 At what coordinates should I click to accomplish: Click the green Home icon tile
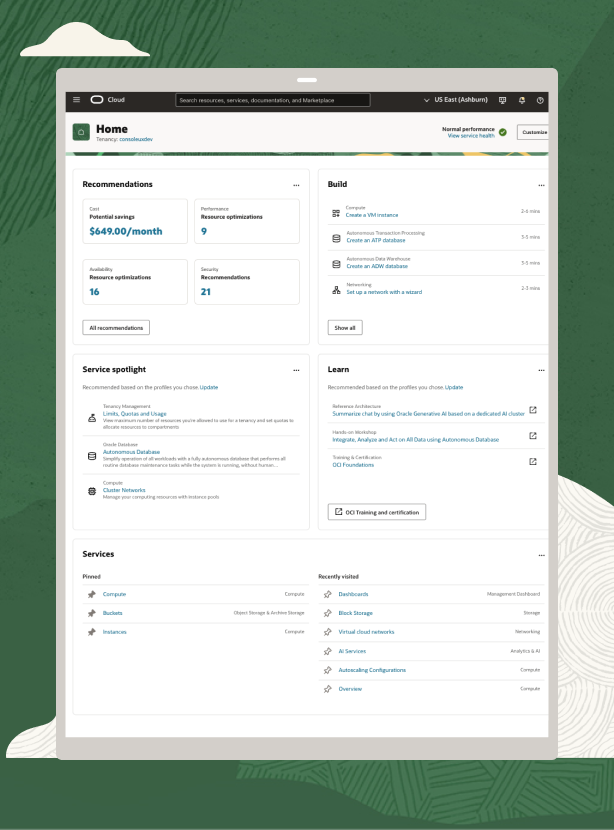click(x=81, y=132)
